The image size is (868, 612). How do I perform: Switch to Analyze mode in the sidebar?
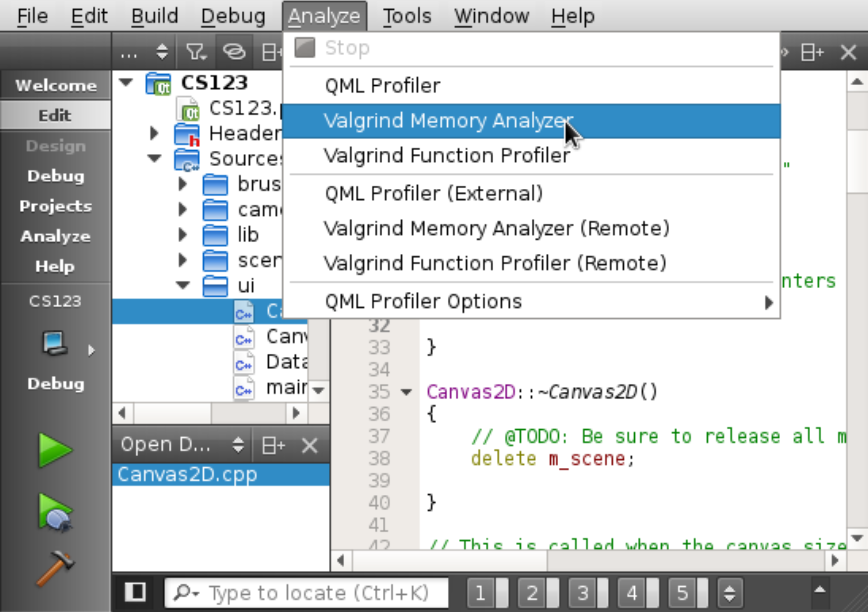pyautogui.click(x=56, y=236)
